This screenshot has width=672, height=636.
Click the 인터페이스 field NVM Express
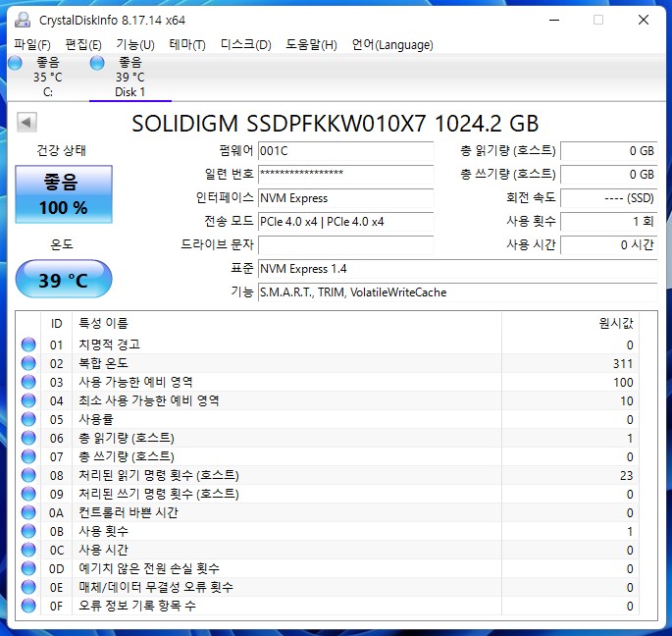[x=345, y=198]
